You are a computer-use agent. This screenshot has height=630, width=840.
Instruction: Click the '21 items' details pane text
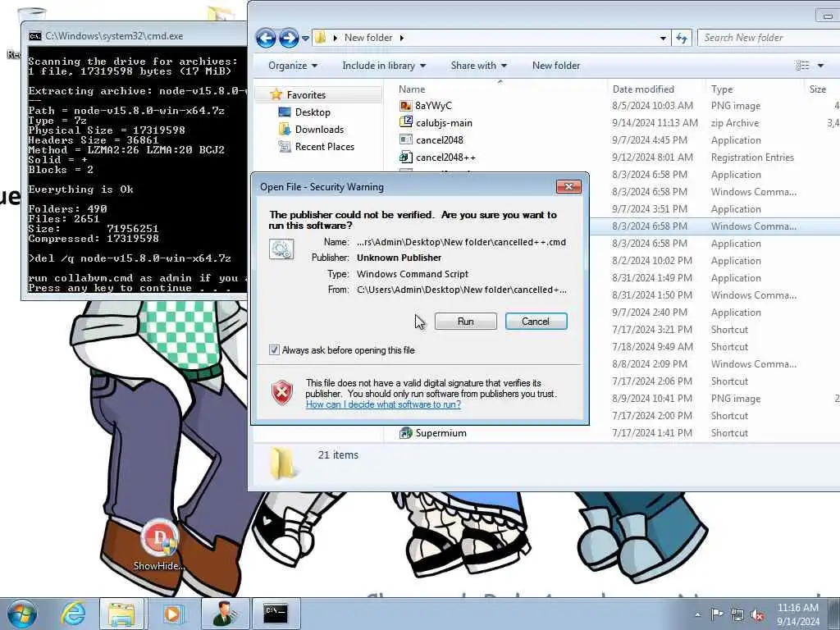tap(337, 454)
